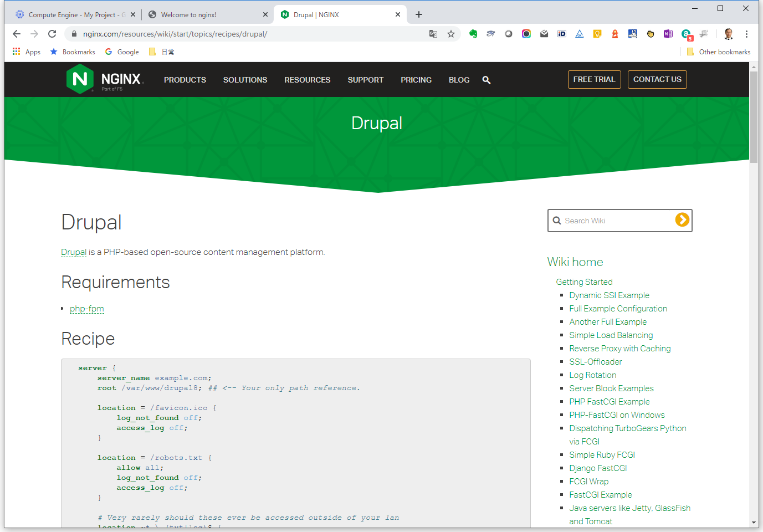Click the orange search submit arrow
Screen dimensions: 763x532
coord(682,220)
